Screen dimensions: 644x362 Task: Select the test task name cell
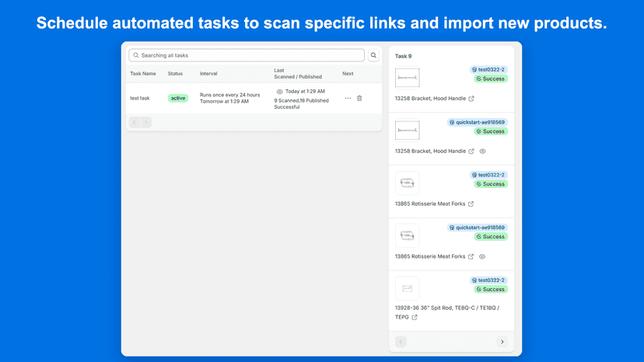coord(140,98)
